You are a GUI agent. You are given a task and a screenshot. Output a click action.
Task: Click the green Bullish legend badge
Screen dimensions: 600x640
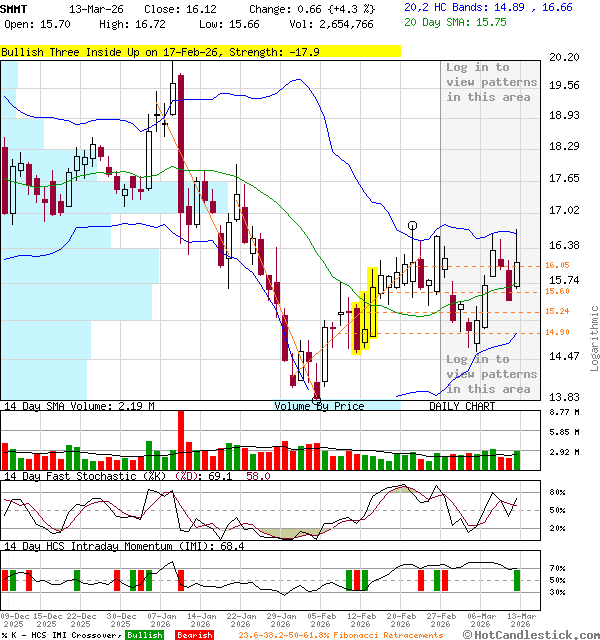coord(144,634)
